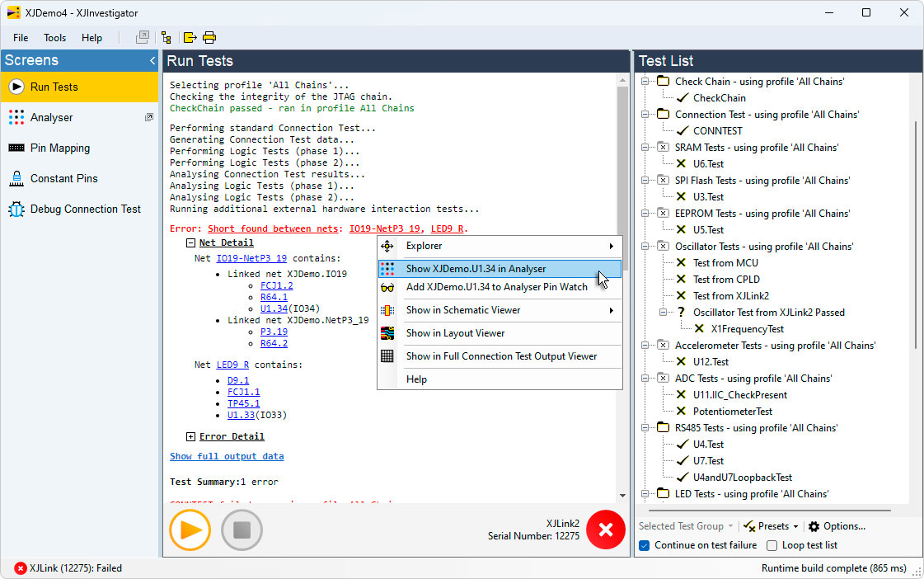The image size is (924, 579).
Task: Open the U1.33 pin link
Action: 241,415
